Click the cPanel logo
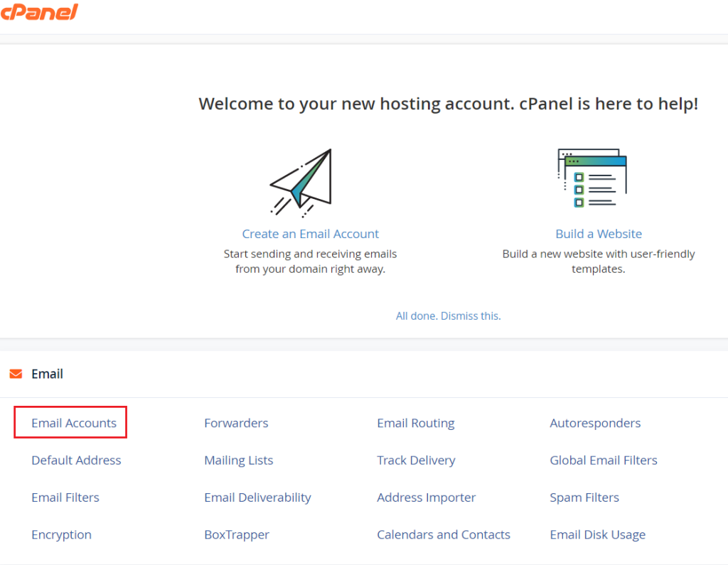 tap(39, 11)
